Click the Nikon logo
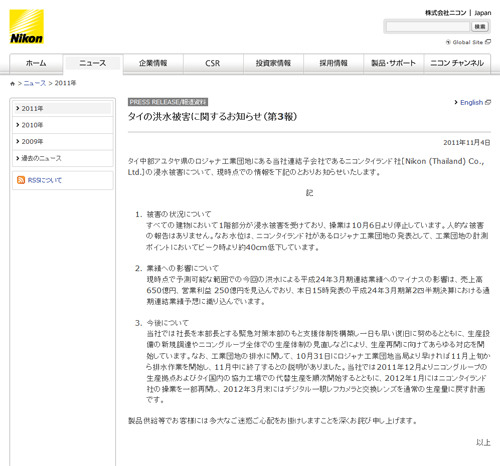 (26, 26)
